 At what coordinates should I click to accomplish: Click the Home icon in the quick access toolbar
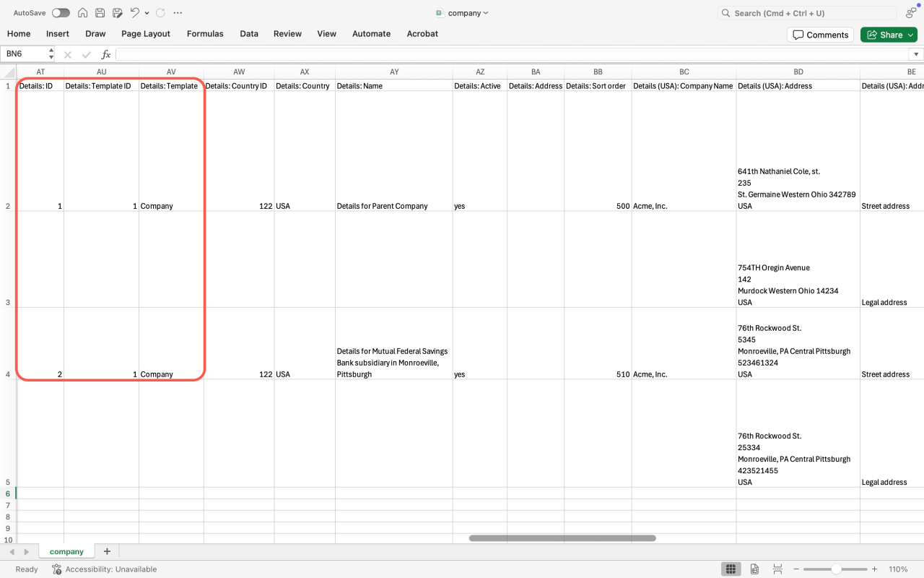(x=83, y=13)
